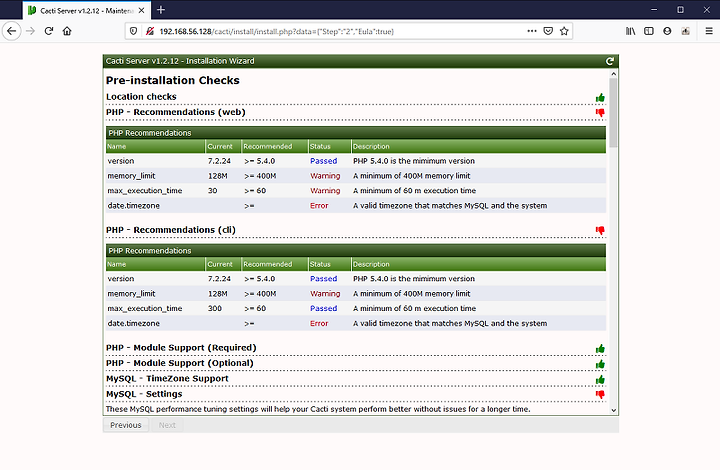This screenshot has height=470, width=720.
Task: Click the Status column header in web table
Action: (329, 146)
